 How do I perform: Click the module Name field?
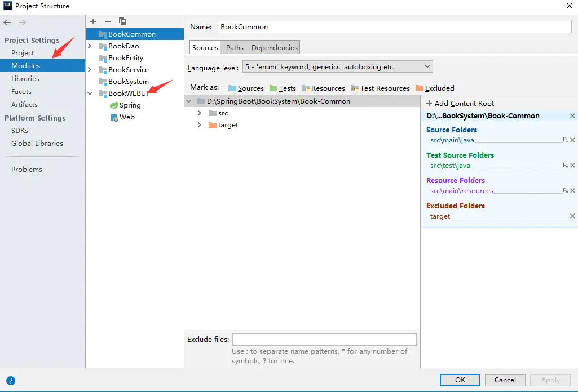(x=394, y=27)
